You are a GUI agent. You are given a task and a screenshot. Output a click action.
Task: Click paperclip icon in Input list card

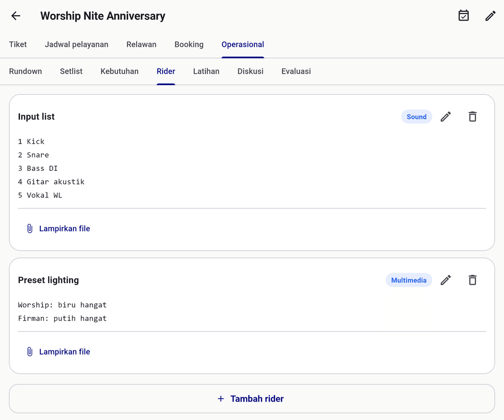point(30,229)
